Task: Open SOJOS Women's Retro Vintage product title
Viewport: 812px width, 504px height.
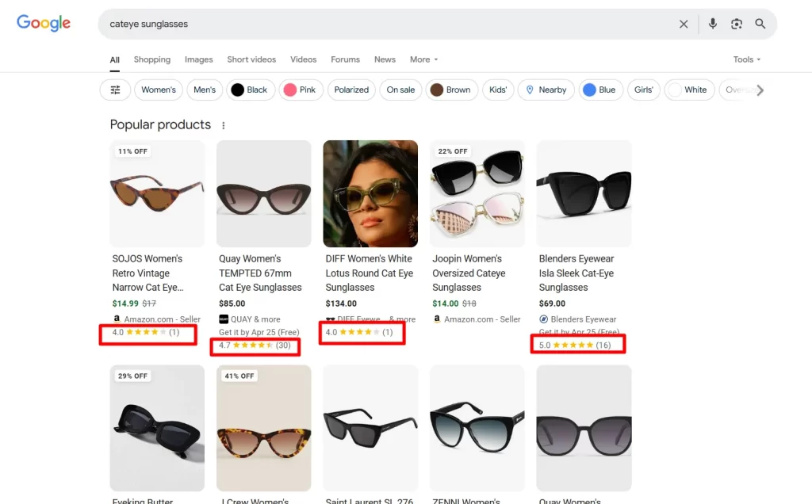Action: tap(148, 273)
